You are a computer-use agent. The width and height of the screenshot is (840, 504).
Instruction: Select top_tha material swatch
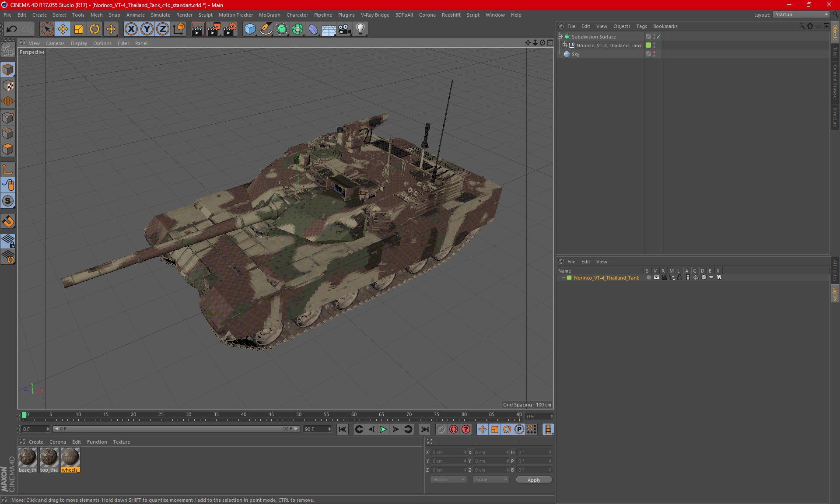click(49, 460)
